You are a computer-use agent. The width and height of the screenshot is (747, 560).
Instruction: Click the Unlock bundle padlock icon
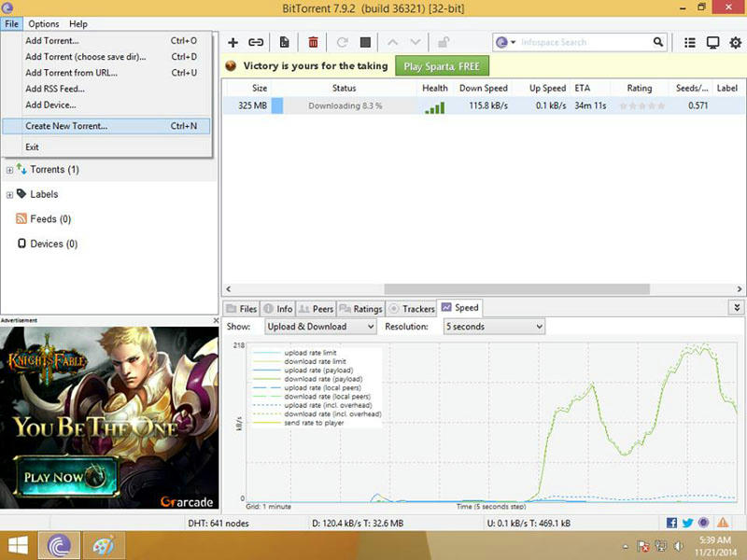point(444,42)
